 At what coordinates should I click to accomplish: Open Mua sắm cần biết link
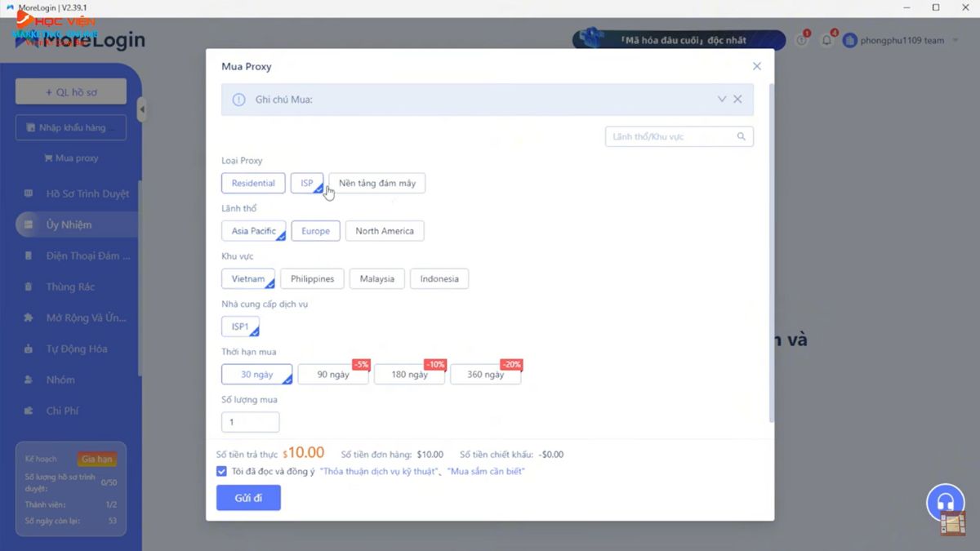(x=487, y=471)
